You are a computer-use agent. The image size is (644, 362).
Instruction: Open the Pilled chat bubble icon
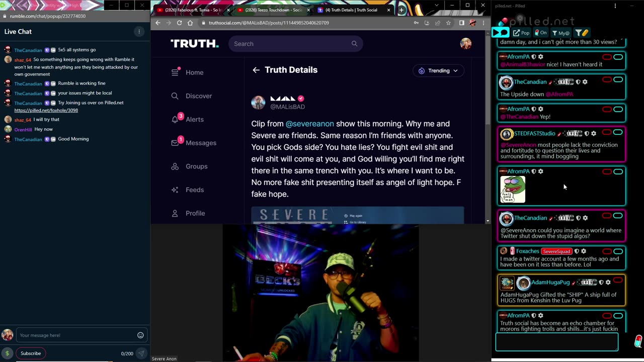501,33
